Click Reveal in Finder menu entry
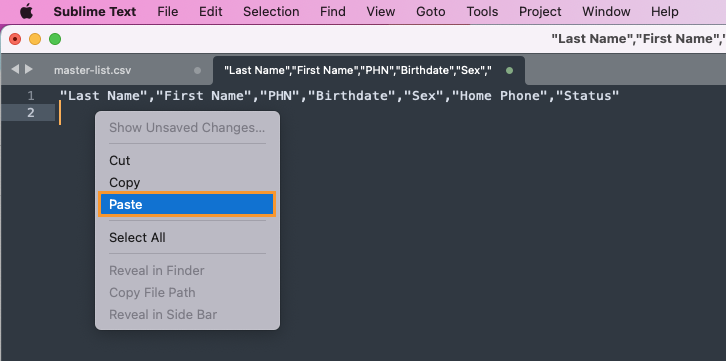 [187, 270]
